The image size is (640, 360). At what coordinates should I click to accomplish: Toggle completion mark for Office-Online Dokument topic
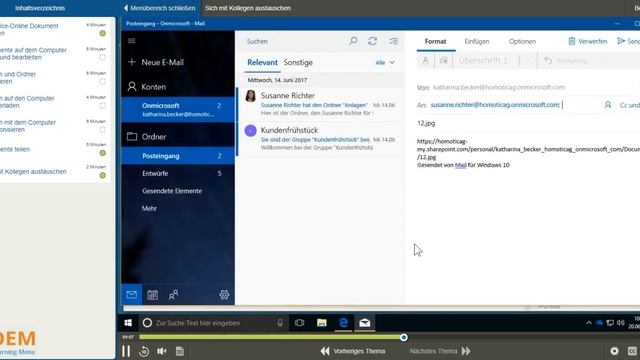[102, 33]
